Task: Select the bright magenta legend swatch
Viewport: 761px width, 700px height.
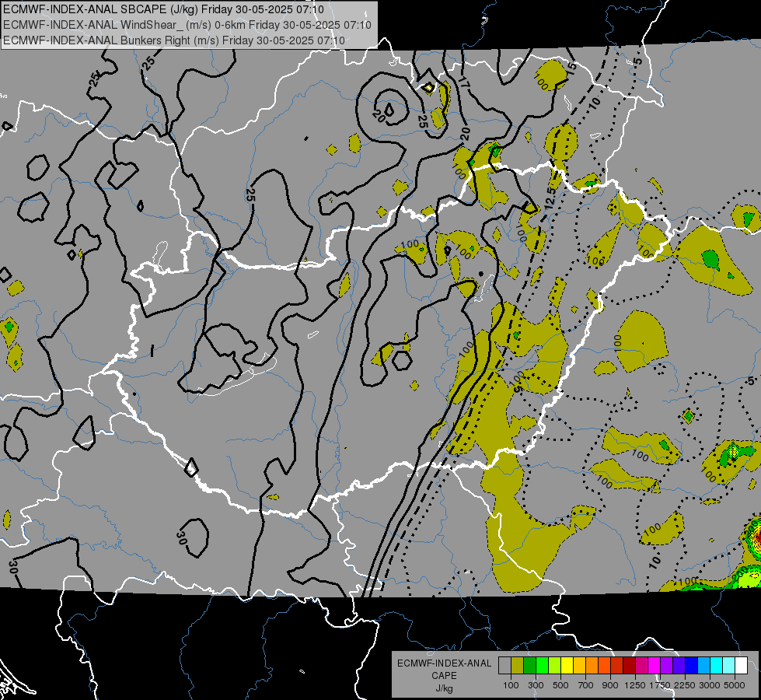Action: pyautogui.click(x=655, y=665)
